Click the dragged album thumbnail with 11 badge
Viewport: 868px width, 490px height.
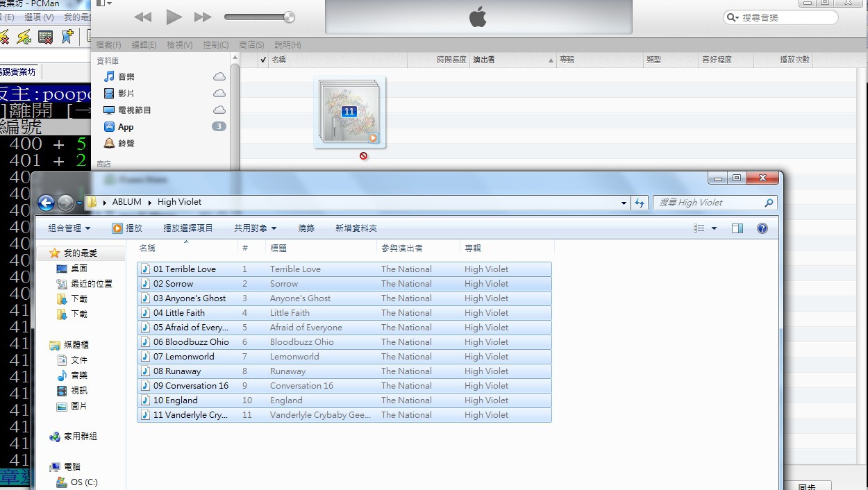(x=349, y=112)
